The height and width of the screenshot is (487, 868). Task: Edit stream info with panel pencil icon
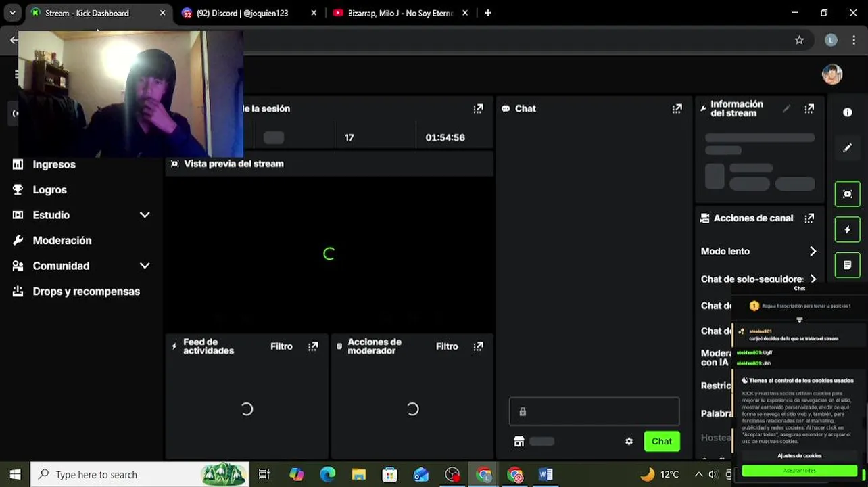[x=786, y=108]
